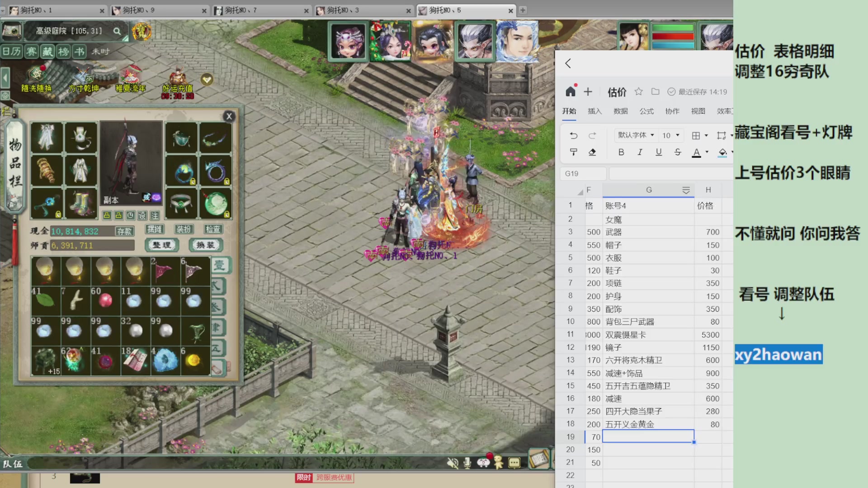This screenshot has width=868, height=488.
Task: Click the plus icon to create new document
Action: point(588,92)
